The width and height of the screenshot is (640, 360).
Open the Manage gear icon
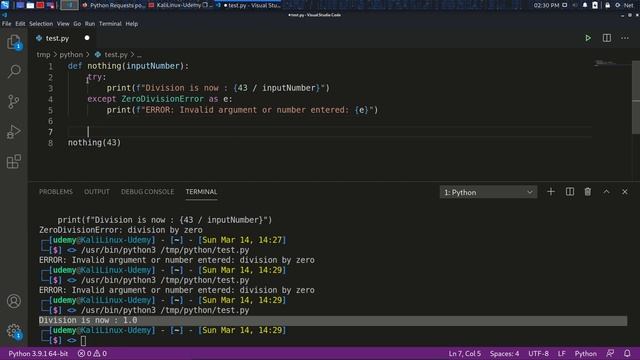tap(13, 331)
